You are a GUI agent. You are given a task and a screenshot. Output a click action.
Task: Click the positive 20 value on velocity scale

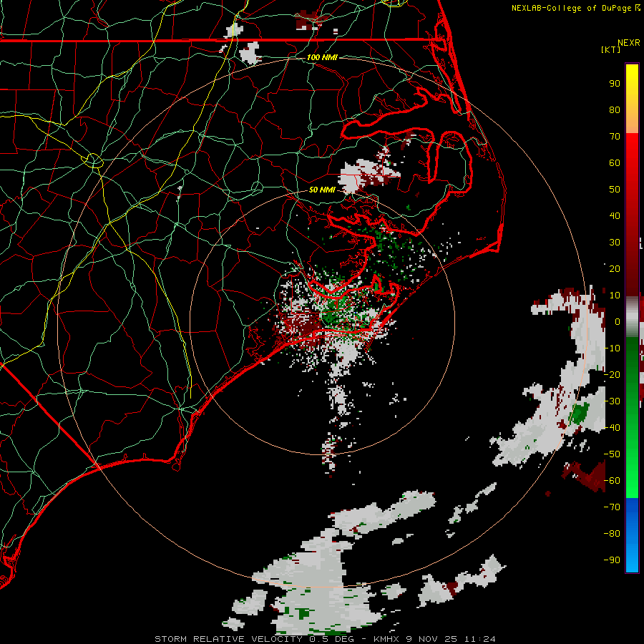point(615,268)
